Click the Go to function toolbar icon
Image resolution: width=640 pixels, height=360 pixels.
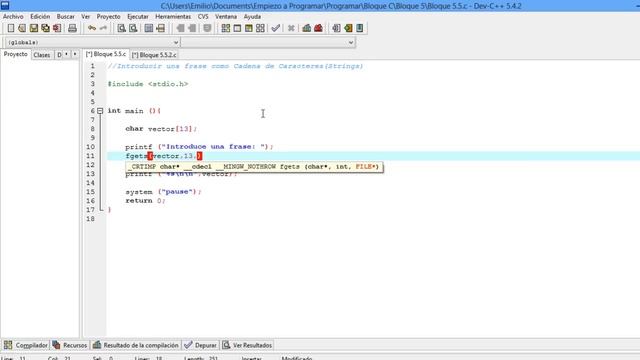point(149,28)
